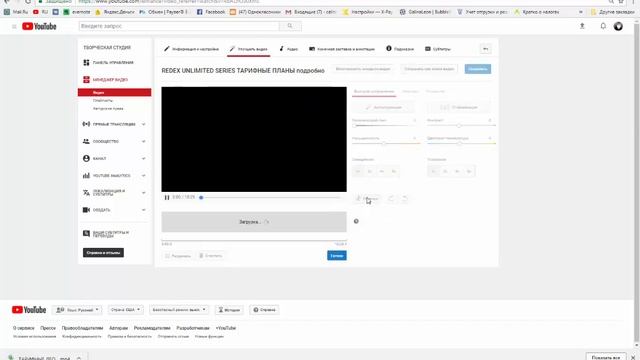640x360 pixels.
Task: Click the Сохранить как новое видео button
Action: pyautogui.click(x=429, y=69)
